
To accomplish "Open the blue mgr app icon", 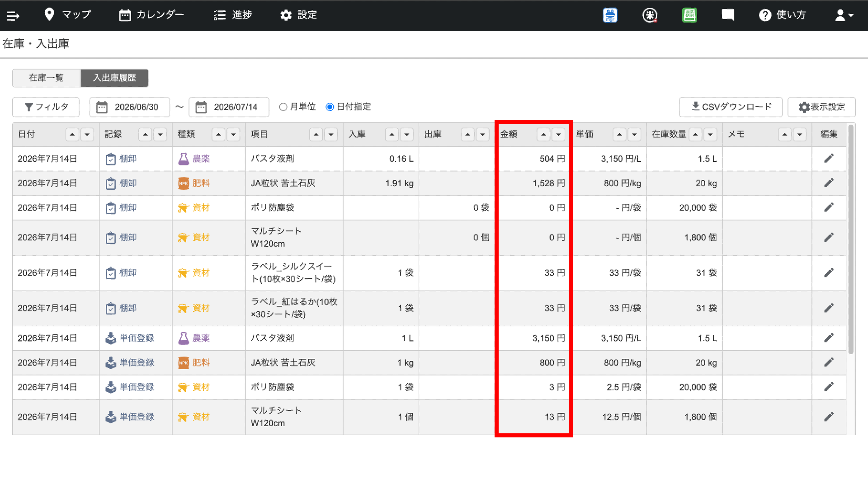I will pyautogui.click(x=610, y=15).
